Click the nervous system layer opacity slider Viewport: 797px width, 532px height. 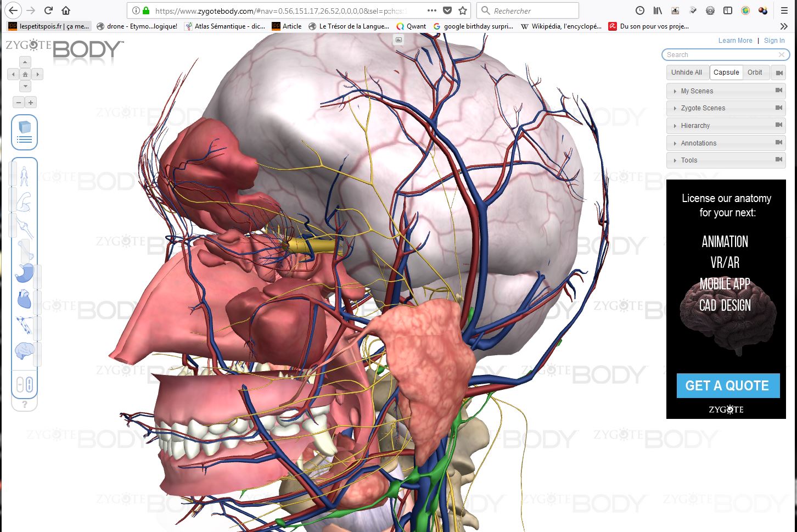pos(38,354)
